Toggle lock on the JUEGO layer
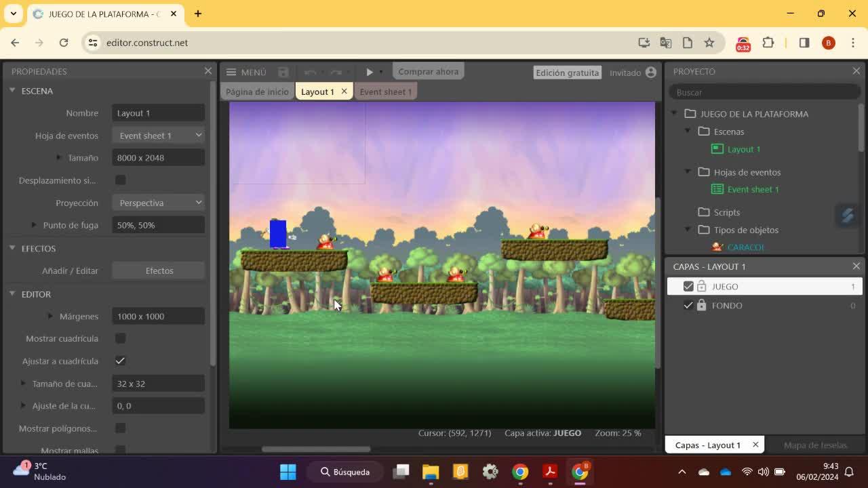Image resolution: width=868 pixels, height=488 pixels. click(702, 287)
